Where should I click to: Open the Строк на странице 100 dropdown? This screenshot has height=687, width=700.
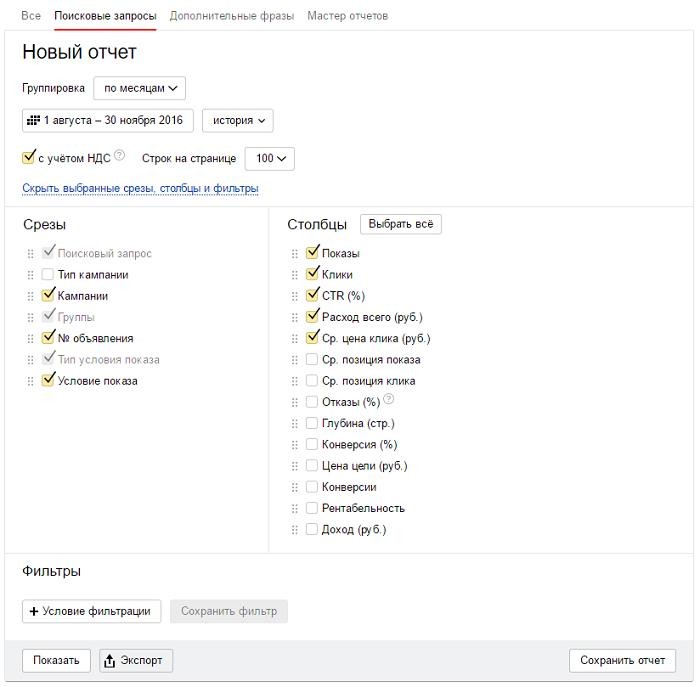pyautogui.click(x=270, y=158)
